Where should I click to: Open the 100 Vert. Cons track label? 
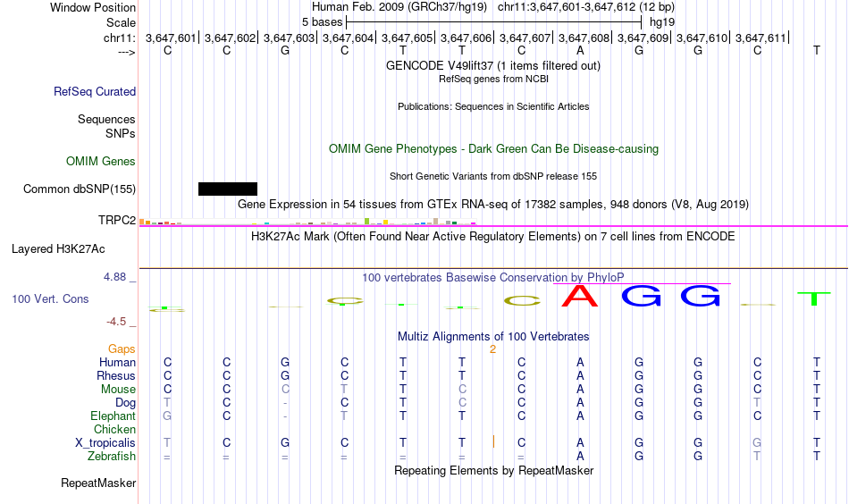pos(50,298)
